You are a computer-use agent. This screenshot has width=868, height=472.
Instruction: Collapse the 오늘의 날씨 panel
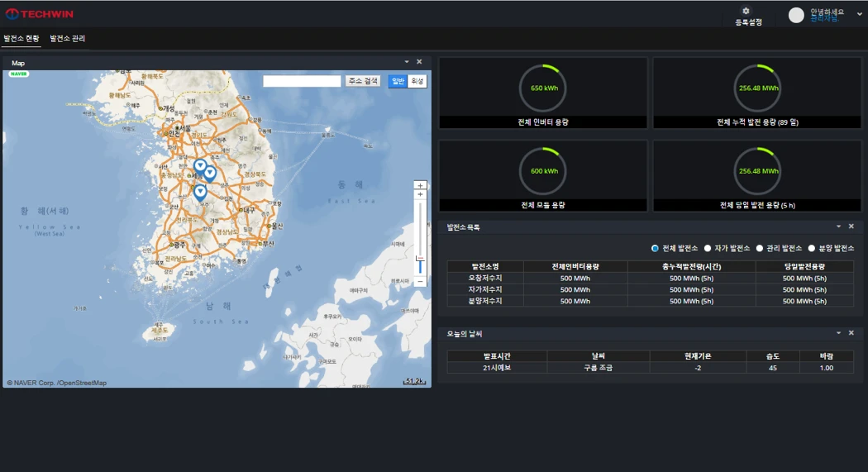[839, 333]
